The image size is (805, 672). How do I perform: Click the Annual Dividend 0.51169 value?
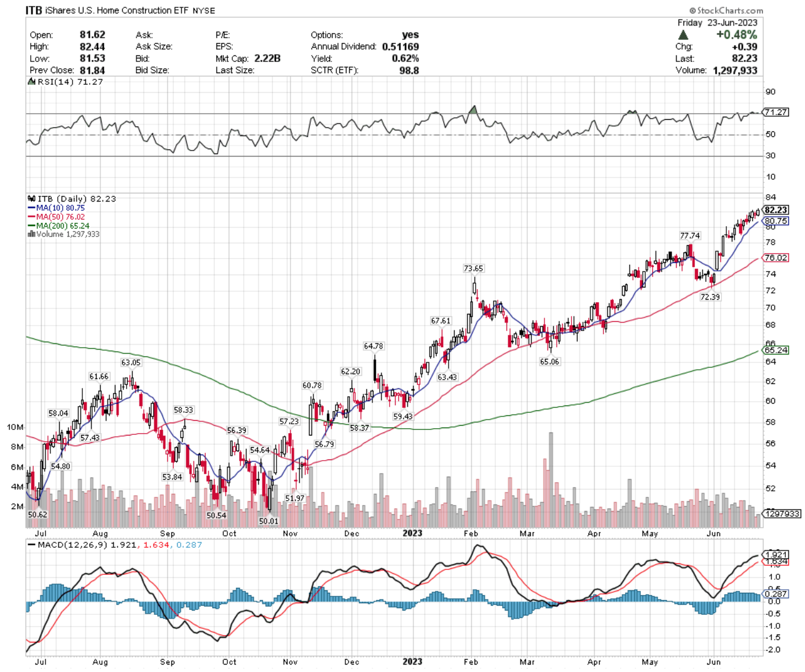(x=401, y=47)
